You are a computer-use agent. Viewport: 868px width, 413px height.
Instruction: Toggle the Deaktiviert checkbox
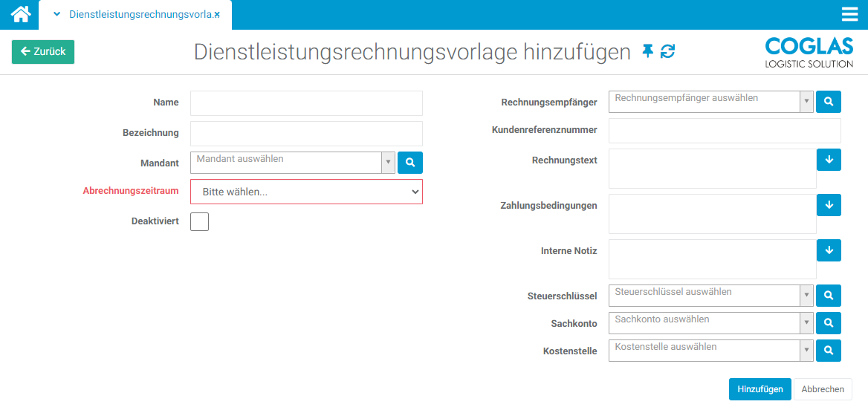pos(199,221)
